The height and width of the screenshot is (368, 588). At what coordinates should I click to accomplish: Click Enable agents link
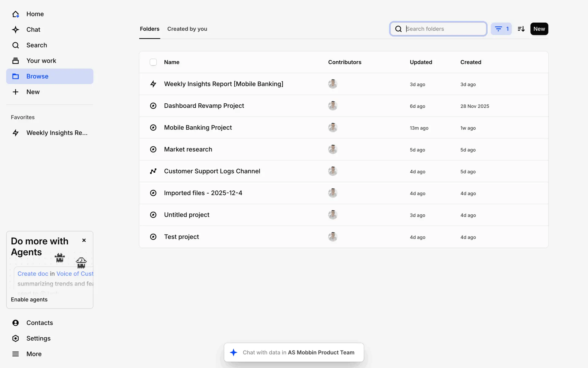(29, 300)
